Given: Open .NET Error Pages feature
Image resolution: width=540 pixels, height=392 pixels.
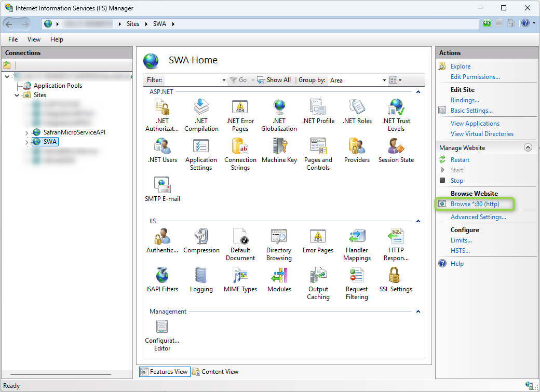Looking at the screenshot, I should tap(240, 115).
